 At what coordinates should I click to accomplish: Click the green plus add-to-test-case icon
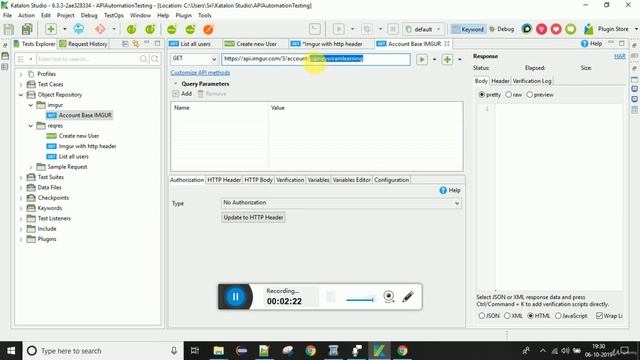[447, 60]
